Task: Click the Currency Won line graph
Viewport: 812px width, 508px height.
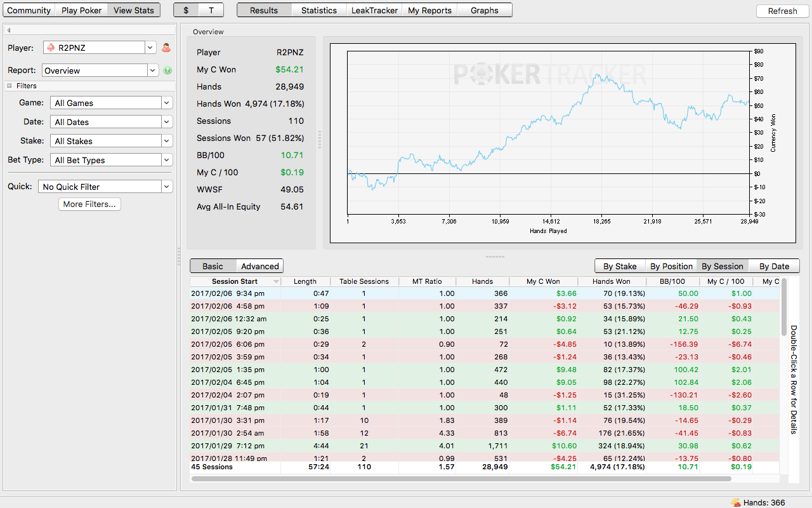Action: (549, 133)
